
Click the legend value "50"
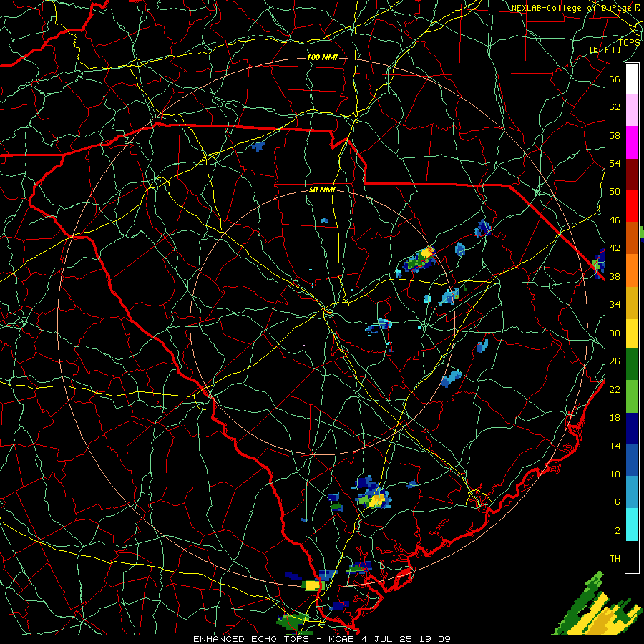(x=615, y=192)
